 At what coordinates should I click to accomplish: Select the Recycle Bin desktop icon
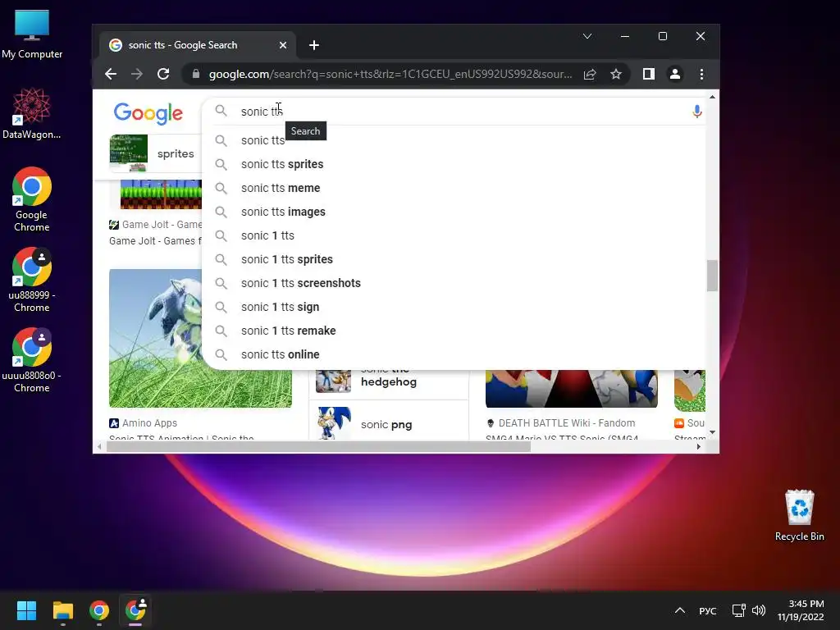pyautogui.click(x=799, y=515)
